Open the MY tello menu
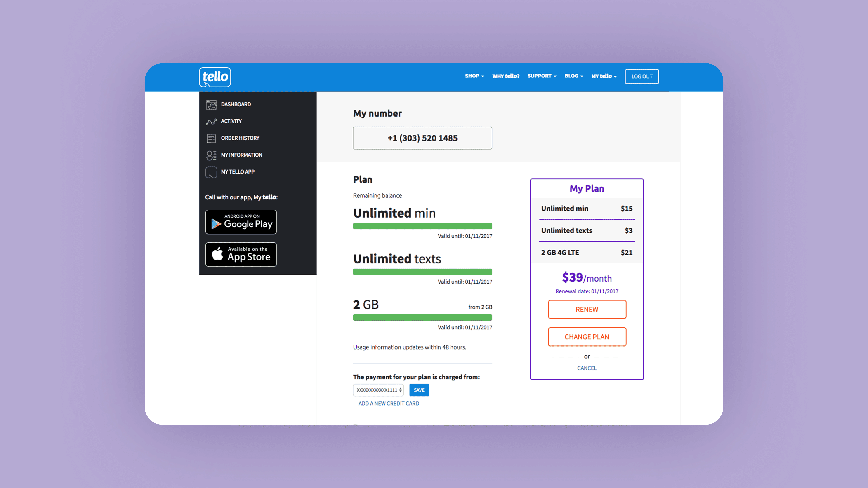Image resolution: width=868 pixels, height=488 pixels. pyautogui.click(x=604, y=76)
